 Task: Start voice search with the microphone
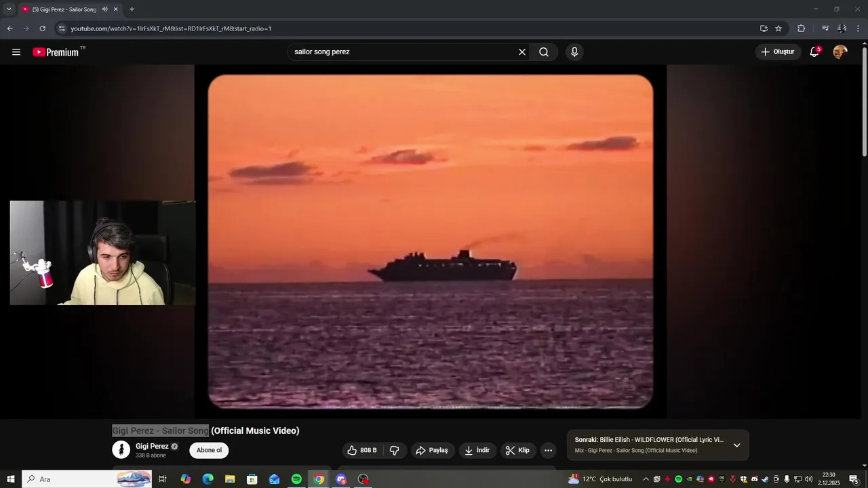pyautogui.click(x=574, y=52)
